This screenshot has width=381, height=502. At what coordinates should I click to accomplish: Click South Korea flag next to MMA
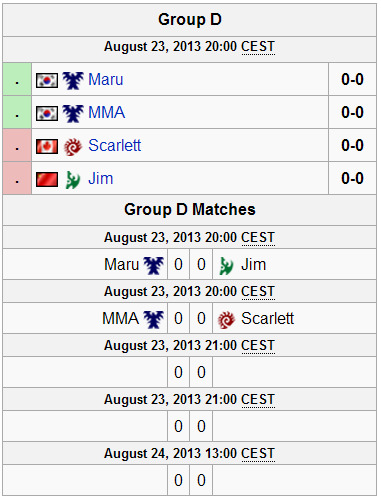47,113
